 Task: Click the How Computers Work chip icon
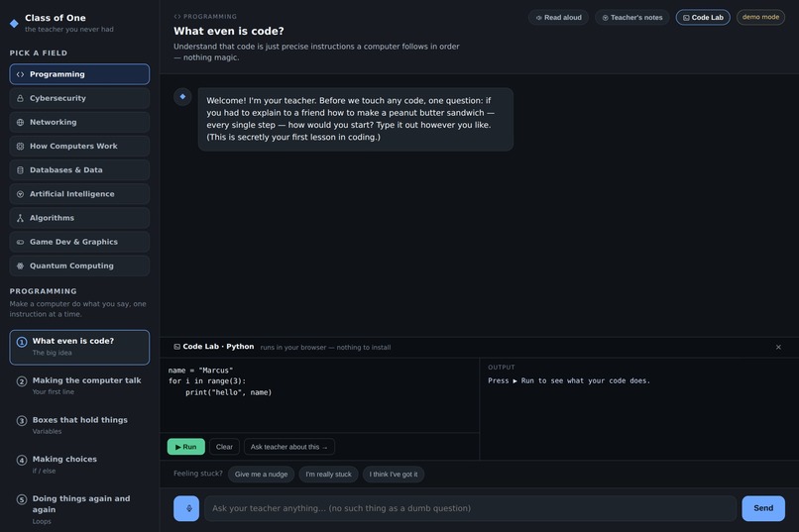(x=21, y=146)
